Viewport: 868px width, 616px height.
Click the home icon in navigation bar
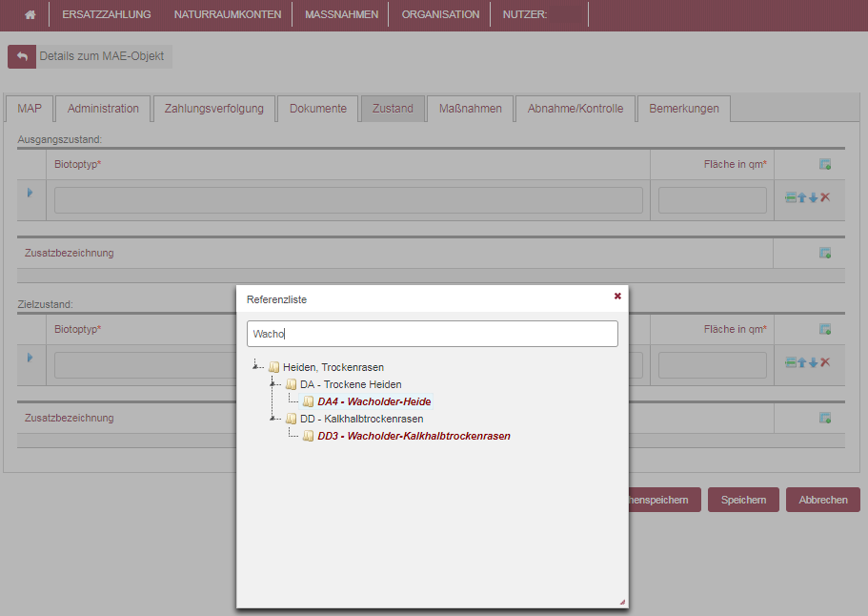[30, 14]
